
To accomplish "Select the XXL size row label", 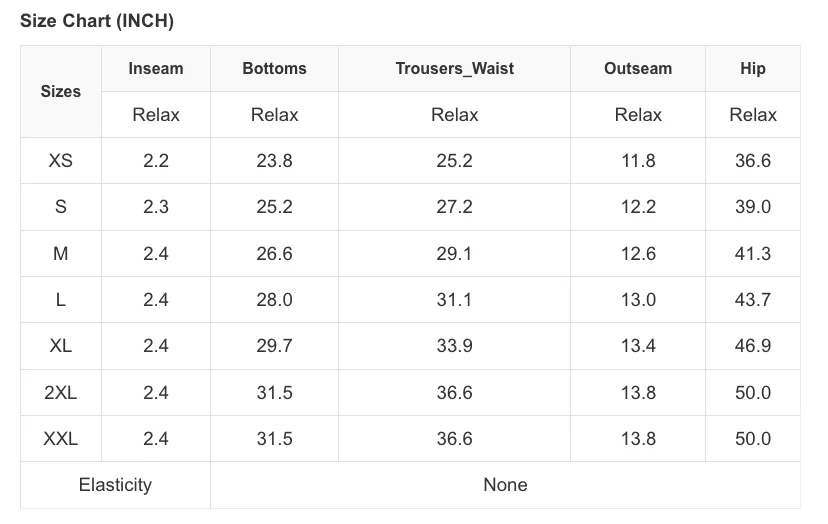I will (61, 438).
